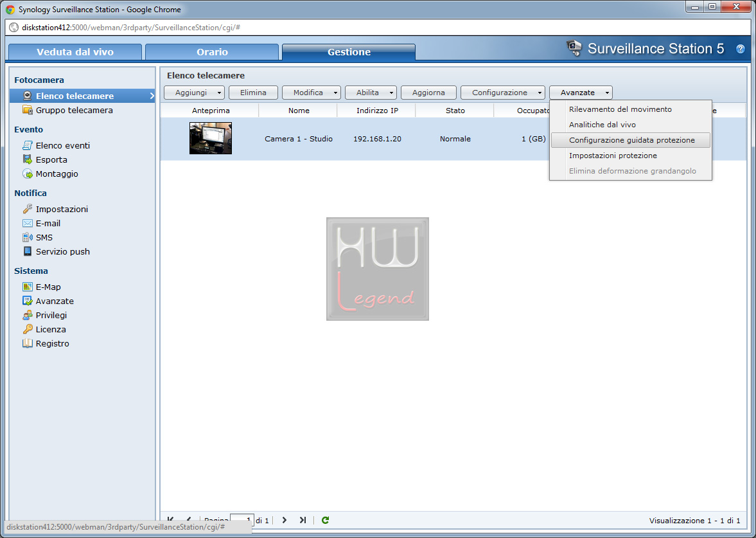Open Licenza in sidebar
Viewport: 756px width, 538px height.
[51, 329]
